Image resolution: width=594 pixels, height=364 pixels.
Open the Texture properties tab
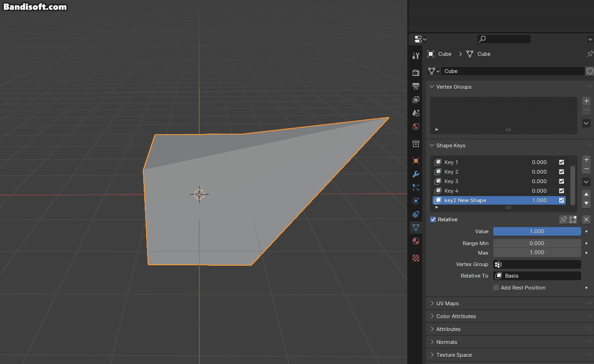pyautogui.click(x=416, y=258)
